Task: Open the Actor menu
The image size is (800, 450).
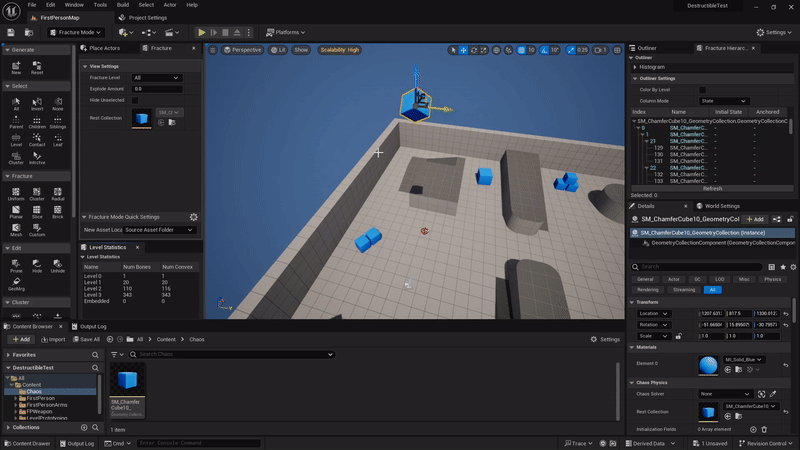Action: [170, 5]
